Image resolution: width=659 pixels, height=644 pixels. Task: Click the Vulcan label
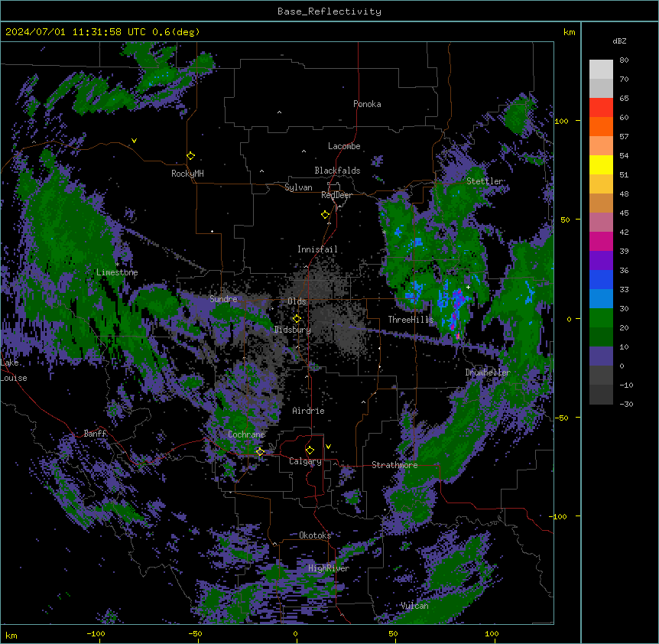tap(415, 606)
